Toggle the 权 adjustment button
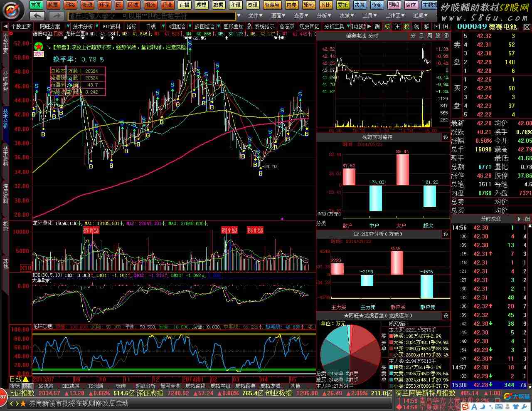Screen dimensions: 532x411 [407, 26]
